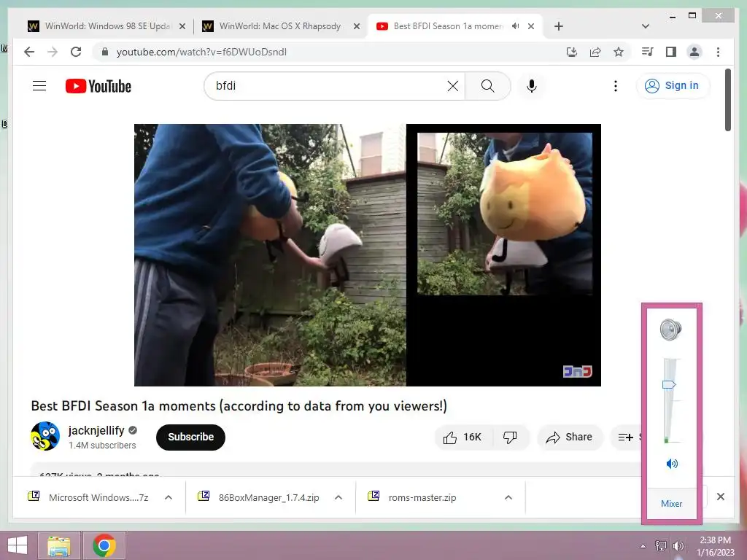Mute speakers in volume popup
This screenshot has height=560, width=747.
pos(672,463)
